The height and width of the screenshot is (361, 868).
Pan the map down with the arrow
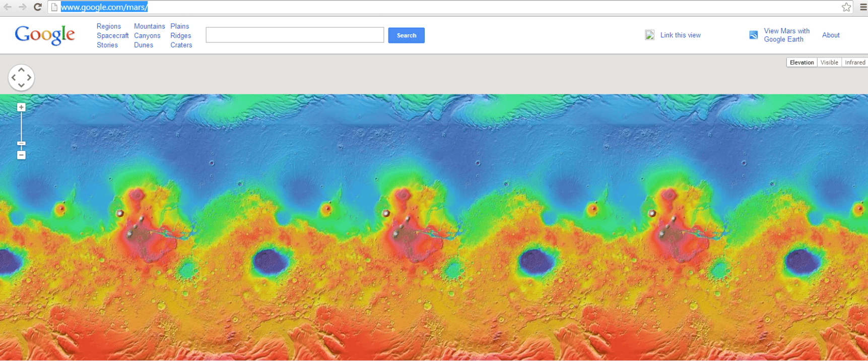(21, 85)
